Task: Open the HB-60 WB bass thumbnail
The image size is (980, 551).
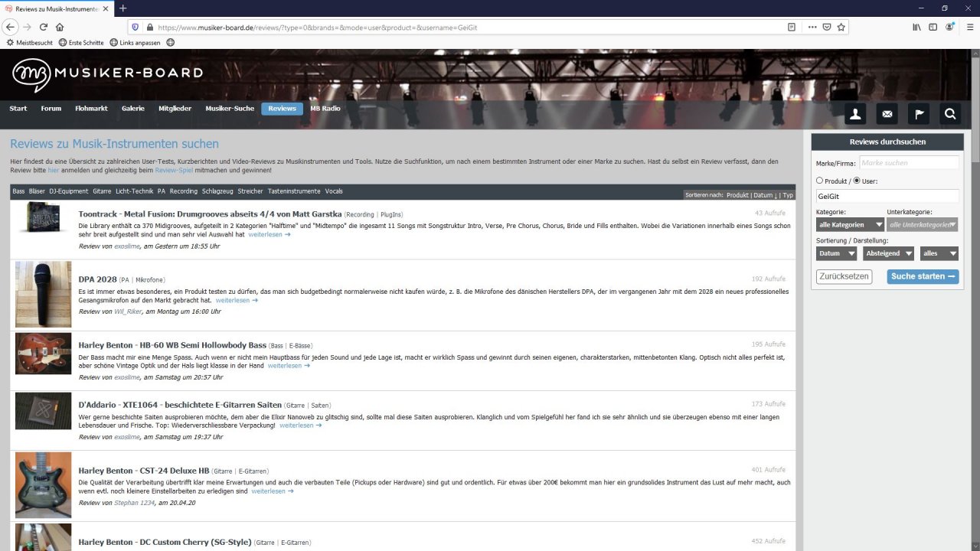Action: [x=44, y=354]
